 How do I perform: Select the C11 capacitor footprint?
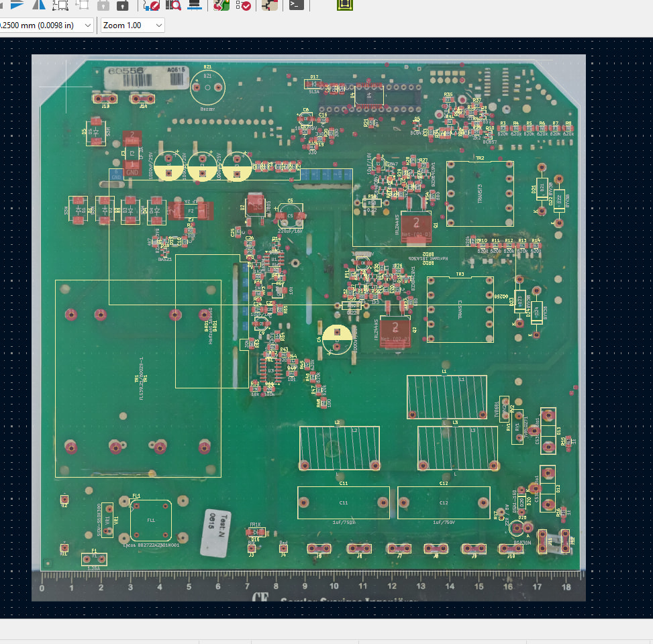(344, 503)
